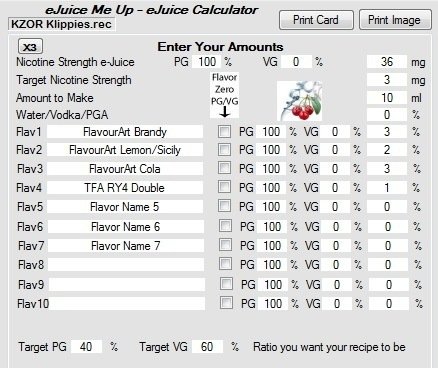Click the Print Image button
Image resolution: width=438 pixels, height=368 pixels.
click(395, 20)
